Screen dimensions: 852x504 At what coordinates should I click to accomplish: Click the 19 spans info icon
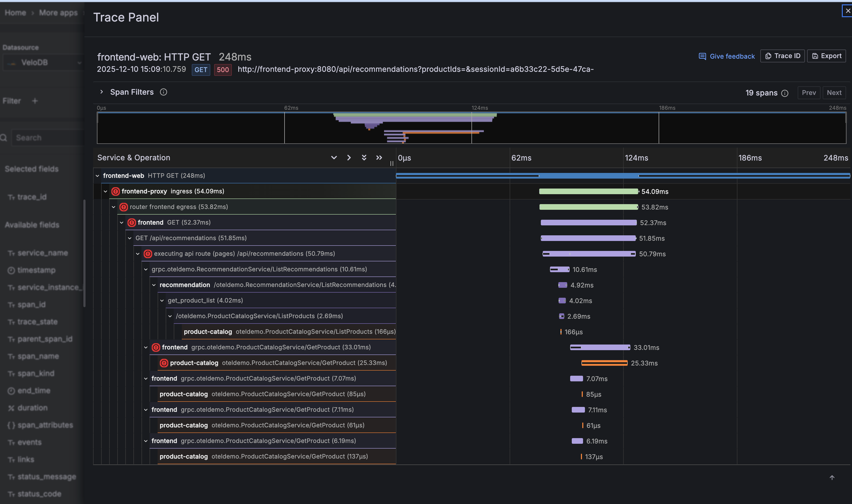coord(784,93)
